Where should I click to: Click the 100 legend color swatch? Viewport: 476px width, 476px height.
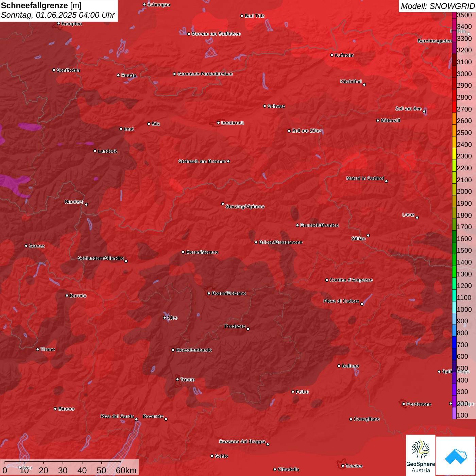454,413
